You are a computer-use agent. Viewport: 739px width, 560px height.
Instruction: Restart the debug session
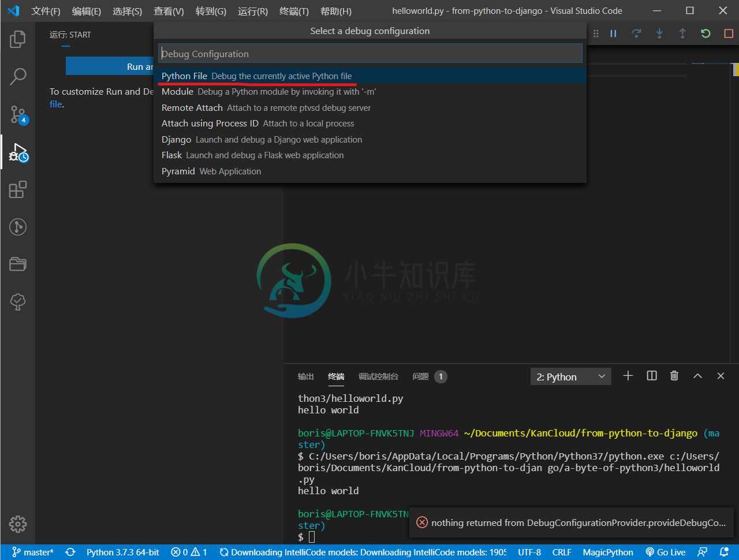(706, 33)
